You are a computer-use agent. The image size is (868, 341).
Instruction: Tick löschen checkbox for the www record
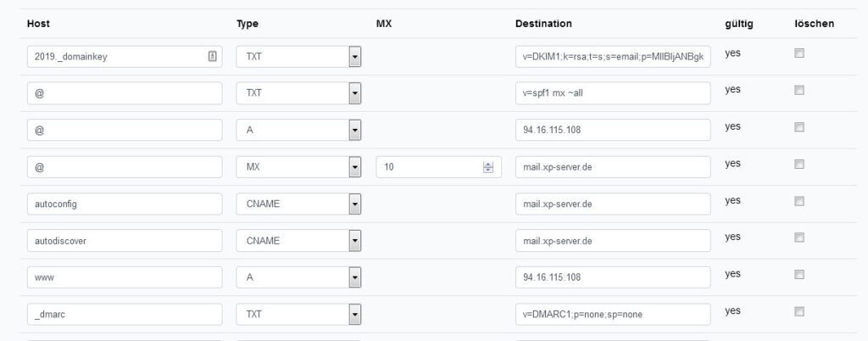(798, 275)
